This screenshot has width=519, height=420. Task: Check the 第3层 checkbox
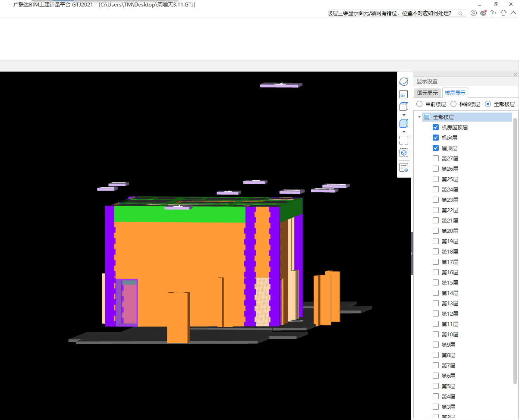tap(436, 407)
